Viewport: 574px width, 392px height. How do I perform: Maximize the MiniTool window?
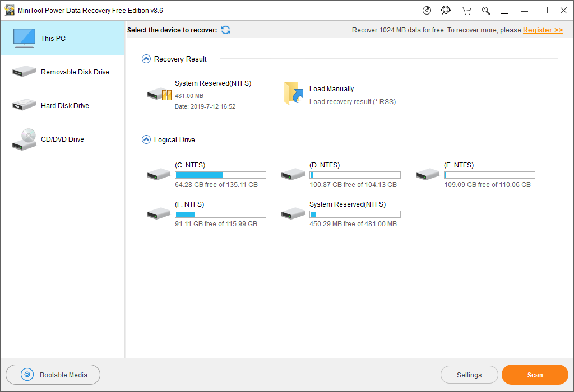click(x=544, y=11)
